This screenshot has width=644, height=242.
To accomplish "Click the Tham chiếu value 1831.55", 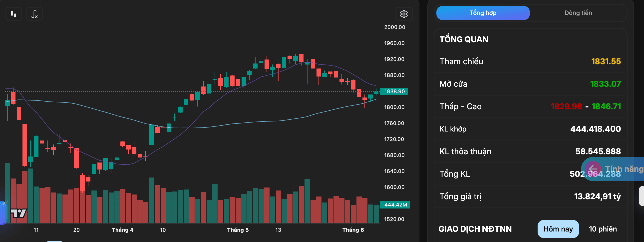I will click(x=606, y=61).
